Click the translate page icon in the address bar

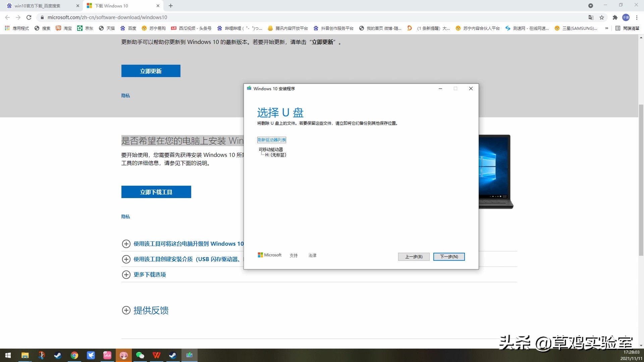pyautogui.click(x=591, y=17)
